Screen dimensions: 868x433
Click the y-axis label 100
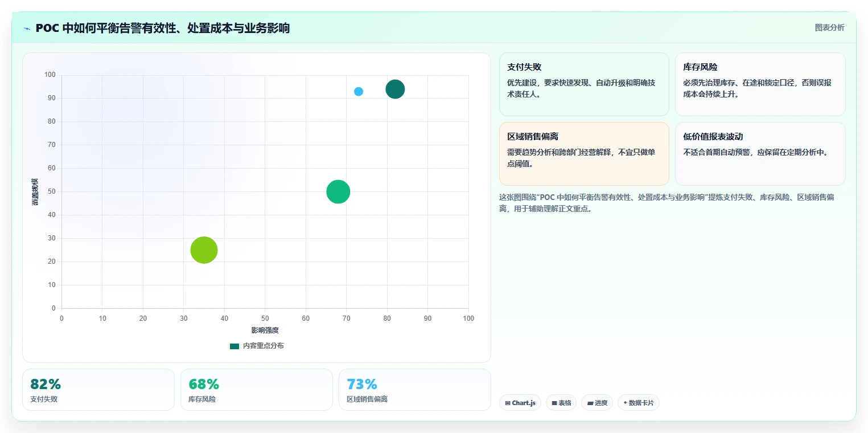[x=50, y=75]
